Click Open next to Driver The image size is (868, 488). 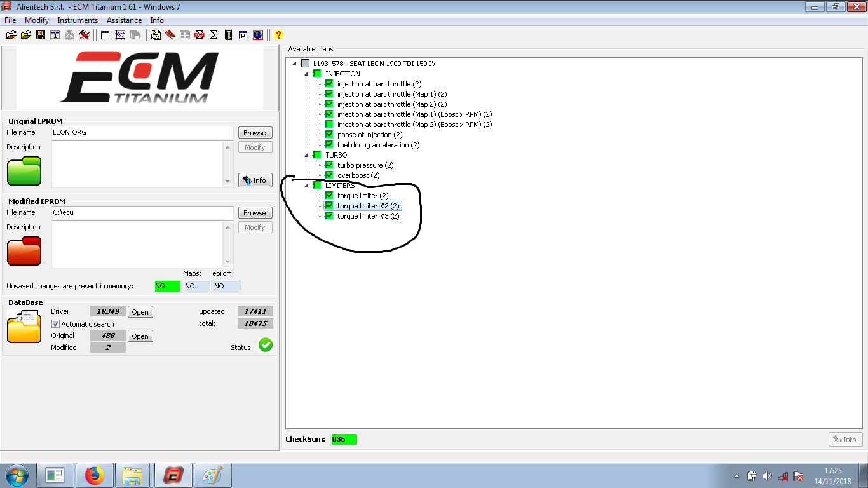(x=140, y=312)
